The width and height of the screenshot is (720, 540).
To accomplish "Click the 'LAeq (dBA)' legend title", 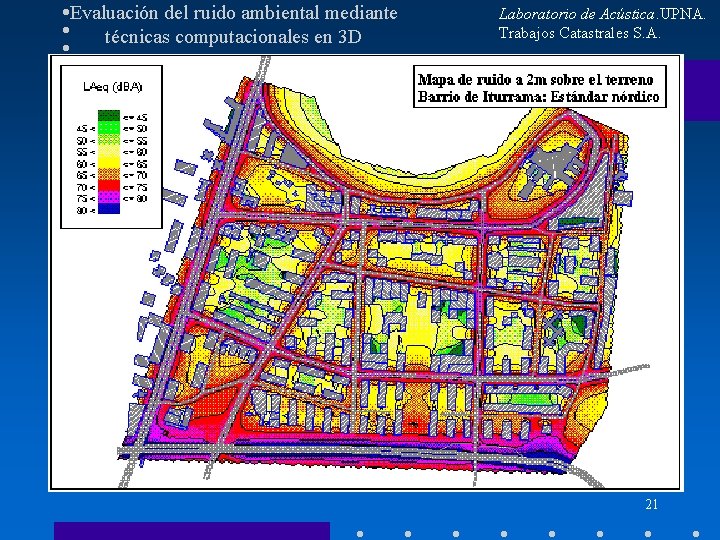I will pyautogui.click(x=112, y=87).
